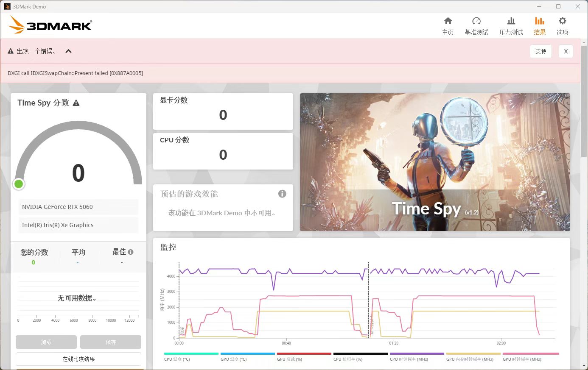
Task: Click the Time Spy artwork thumbnail
Action: click(435, 162)
